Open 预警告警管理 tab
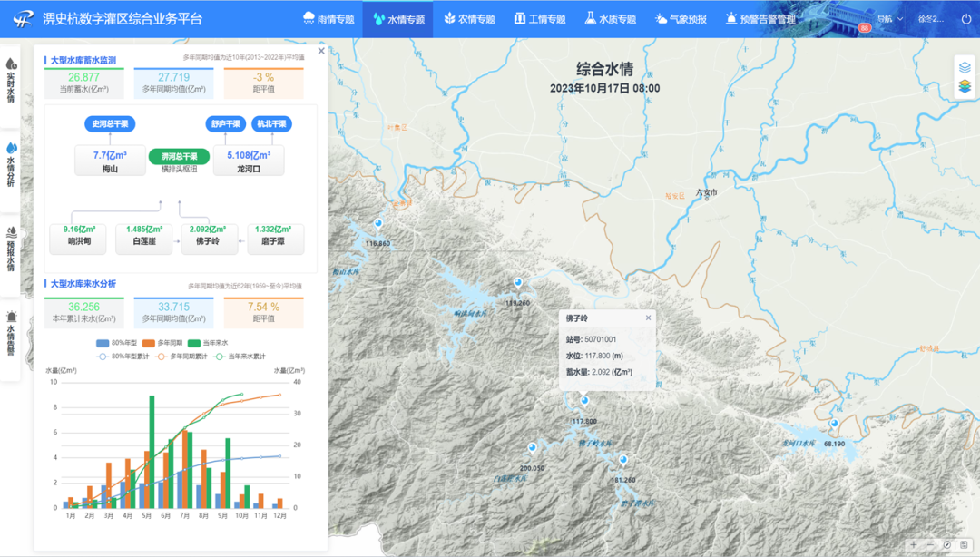 click(x=760, y=19)
